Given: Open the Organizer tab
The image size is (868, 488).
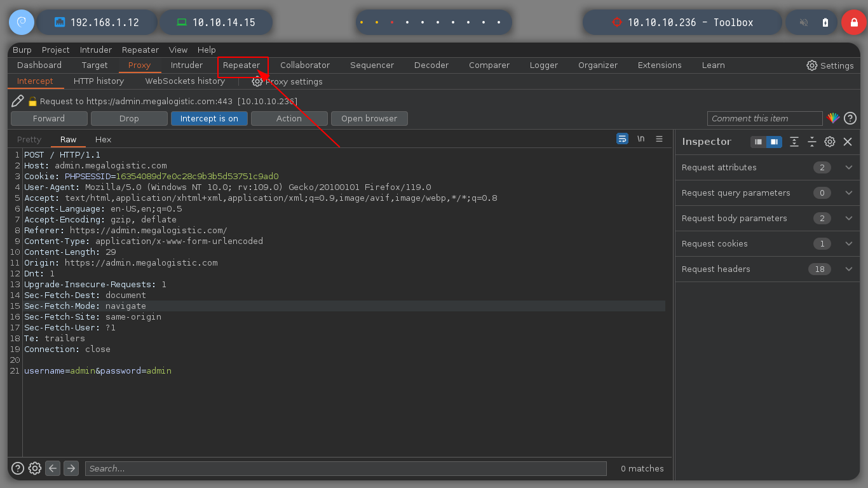Looking at the screenshot, I should 598,65.
